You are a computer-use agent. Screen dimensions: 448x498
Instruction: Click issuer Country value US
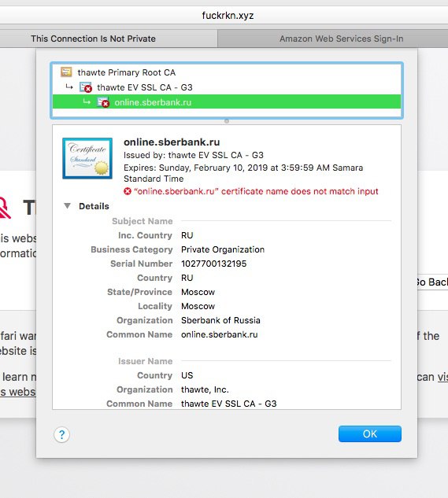187,375
